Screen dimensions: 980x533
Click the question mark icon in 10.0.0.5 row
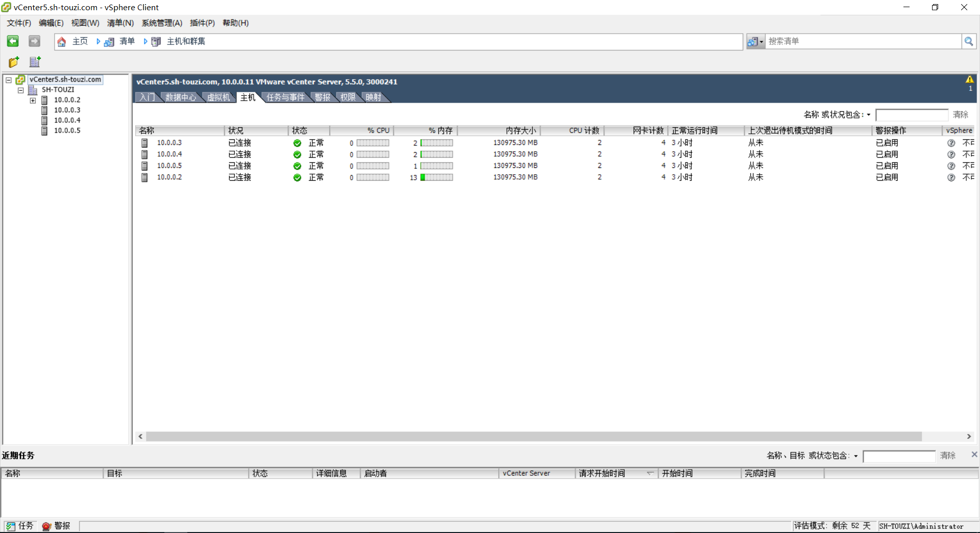[x=951, y=166]
